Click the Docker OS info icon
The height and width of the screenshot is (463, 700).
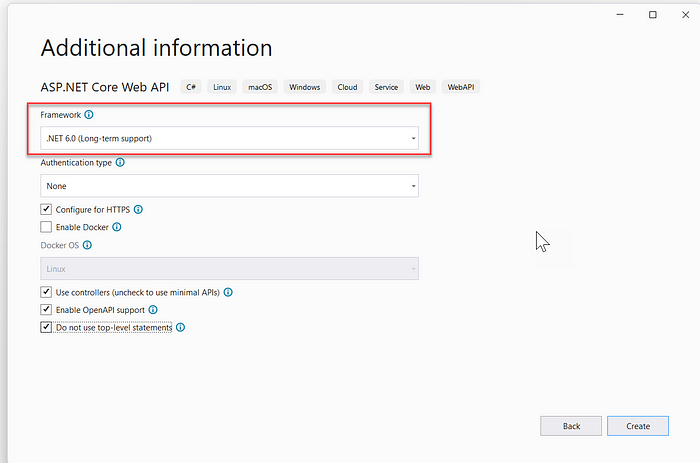88,245
